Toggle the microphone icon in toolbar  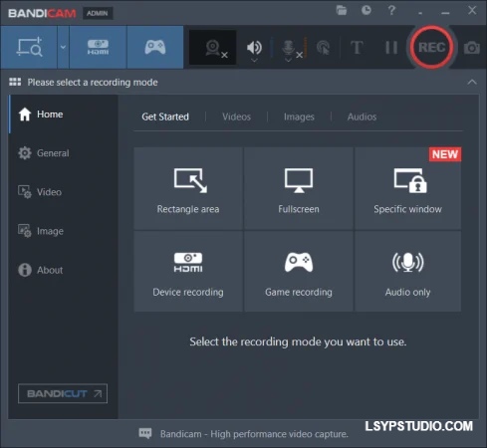289,48
